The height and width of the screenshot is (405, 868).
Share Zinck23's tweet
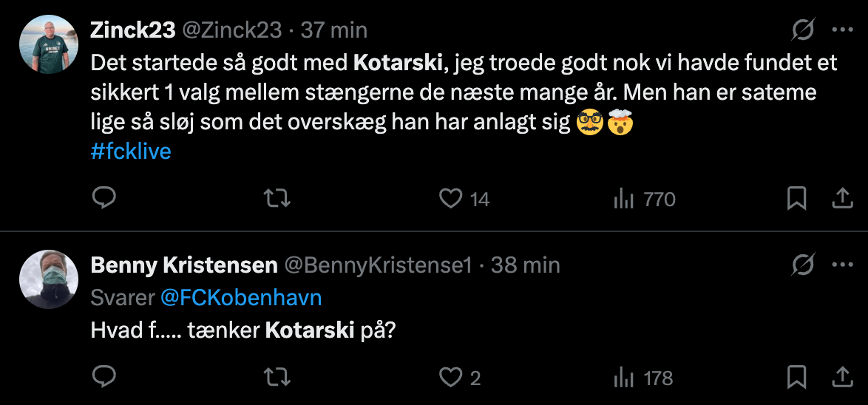tap(842, 198)
